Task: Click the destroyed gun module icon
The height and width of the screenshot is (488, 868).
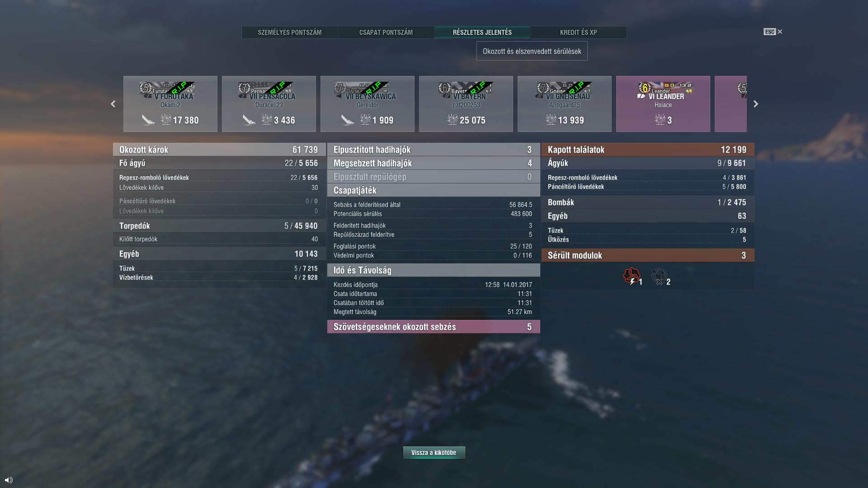Action: [x=659, y=276]
